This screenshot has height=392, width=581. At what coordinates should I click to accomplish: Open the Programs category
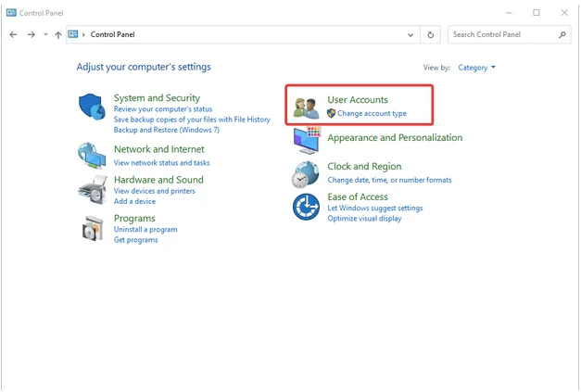point(134,218)
